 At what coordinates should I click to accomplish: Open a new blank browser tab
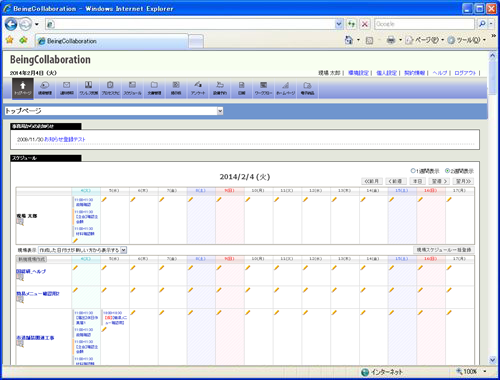196,42
